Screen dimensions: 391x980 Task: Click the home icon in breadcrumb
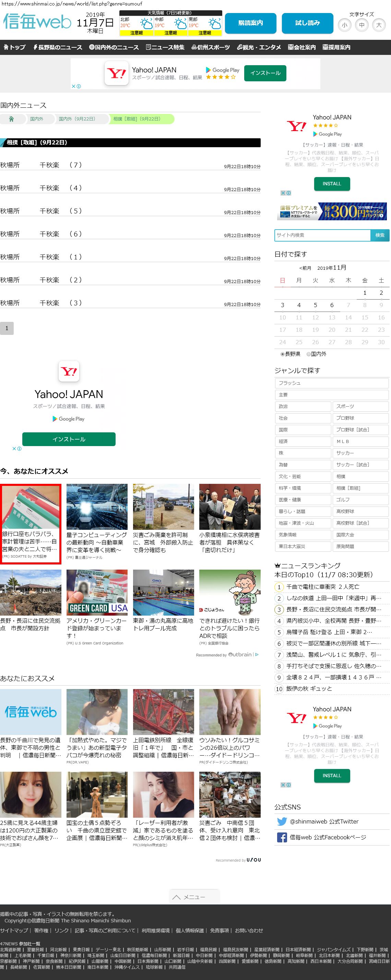[x=11, y=119]
